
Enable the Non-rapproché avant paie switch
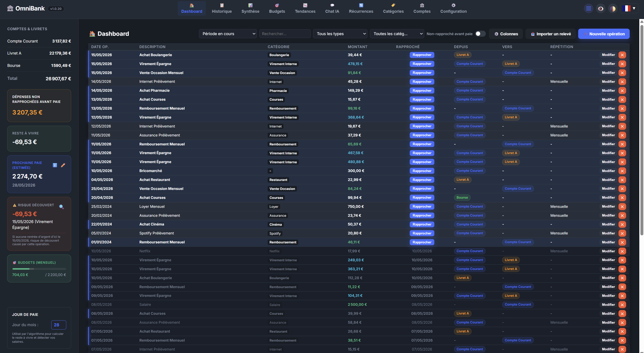[x=480, y=34]
